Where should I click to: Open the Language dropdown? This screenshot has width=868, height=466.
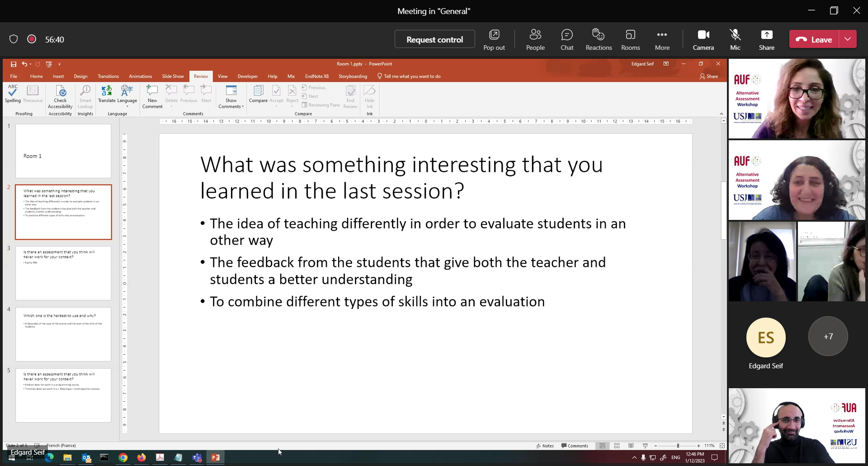pyautogui.click(x=127, y=96)
